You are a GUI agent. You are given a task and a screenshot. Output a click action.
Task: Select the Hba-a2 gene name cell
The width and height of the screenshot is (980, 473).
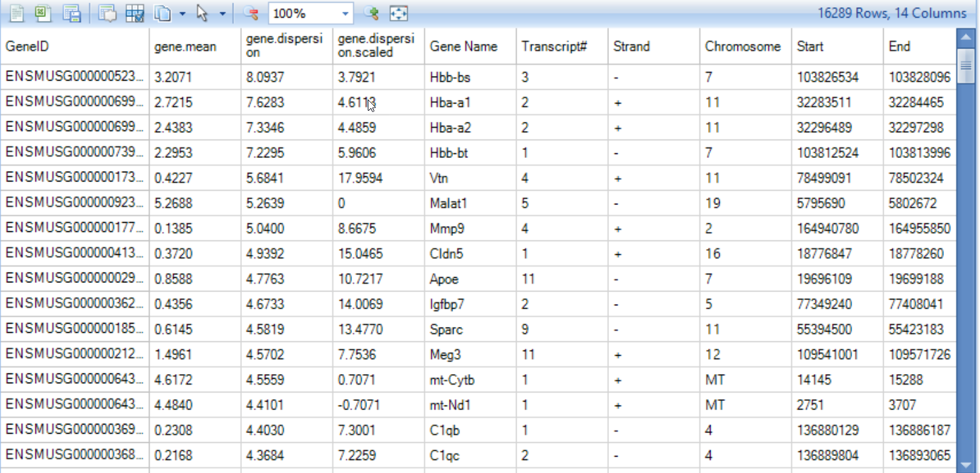pos(470,128)
